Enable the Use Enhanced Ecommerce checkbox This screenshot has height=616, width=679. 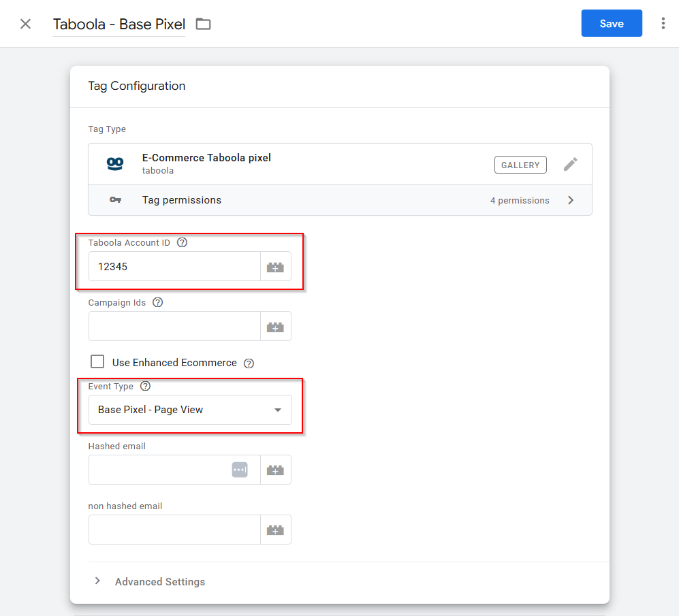pos(97,361)
